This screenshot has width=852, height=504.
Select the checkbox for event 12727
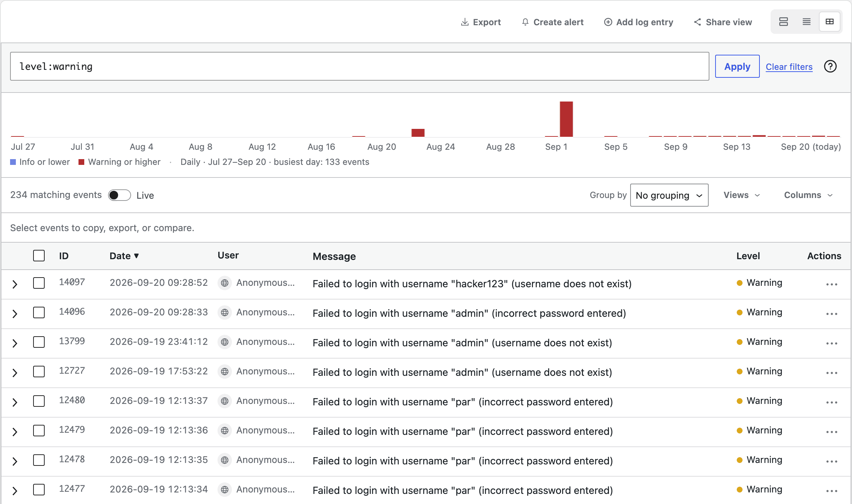39,372
